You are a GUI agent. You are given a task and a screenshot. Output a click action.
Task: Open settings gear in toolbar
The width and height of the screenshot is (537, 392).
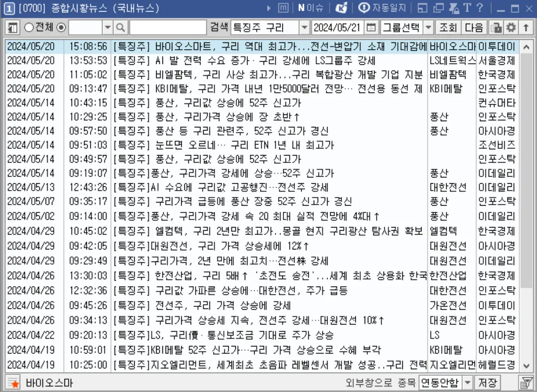pos(511,28)
